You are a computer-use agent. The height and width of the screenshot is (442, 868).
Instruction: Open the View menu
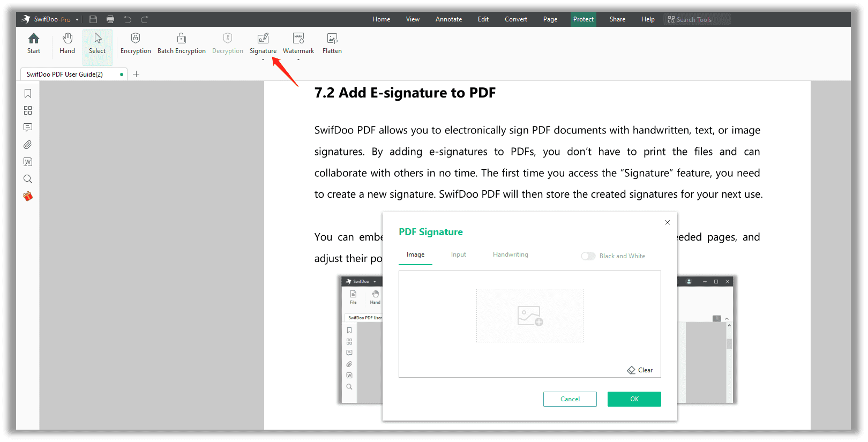pyautogui.click(x=413, y=19)
